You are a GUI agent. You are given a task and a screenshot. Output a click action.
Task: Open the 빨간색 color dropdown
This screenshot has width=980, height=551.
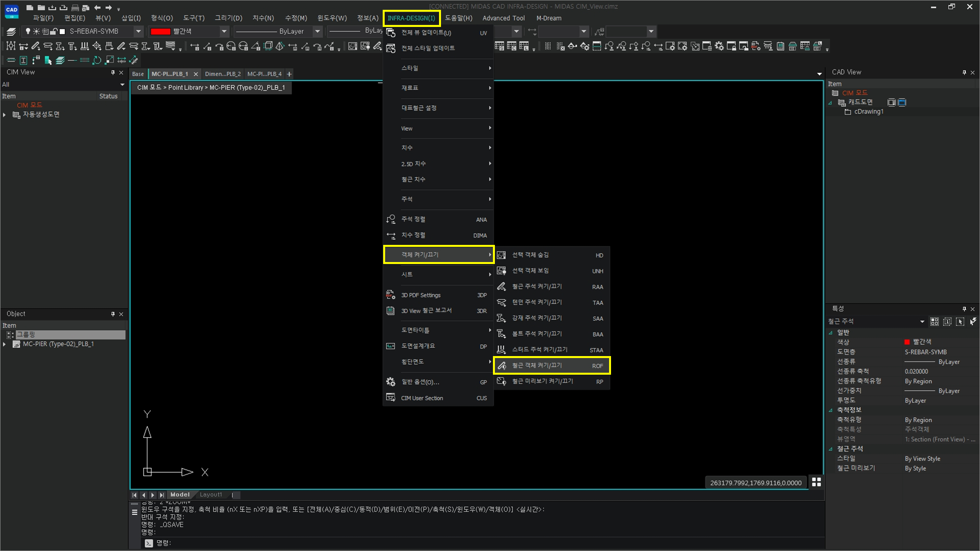tap(224, 31)
